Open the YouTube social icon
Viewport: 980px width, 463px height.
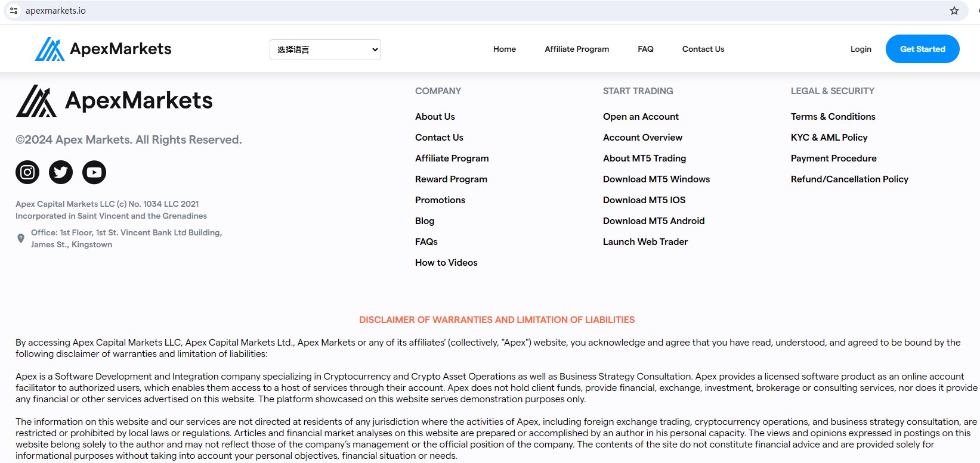(x=94, y=172)
